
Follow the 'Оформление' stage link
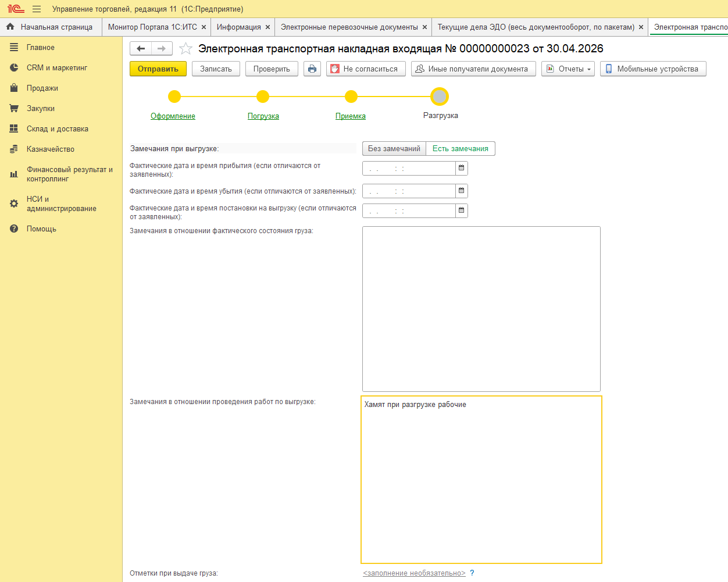tap(173, 116)
